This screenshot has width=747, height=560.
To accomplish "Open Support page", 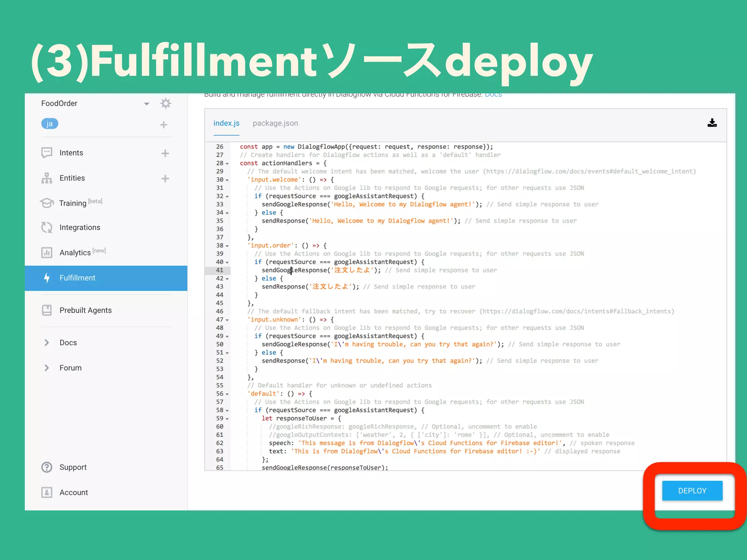I will click(73, 467).
